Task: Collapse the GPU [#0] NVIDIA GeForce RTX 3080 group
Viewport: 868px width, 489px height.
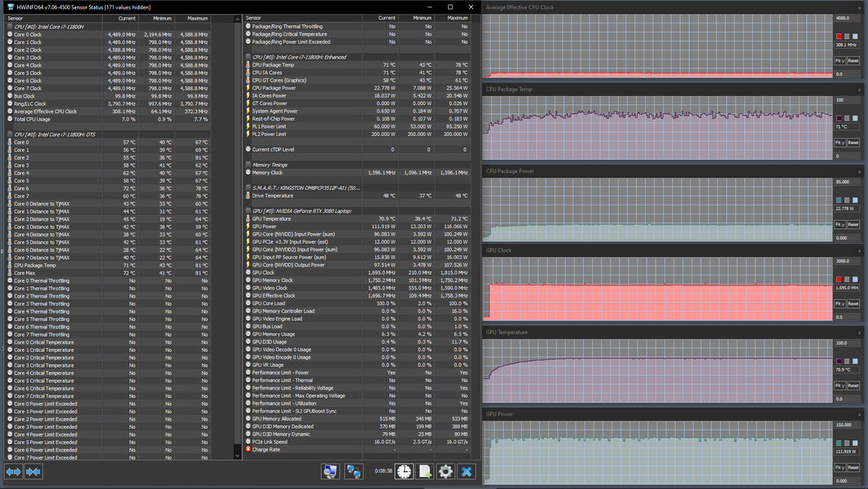Action: pos(248,211)
